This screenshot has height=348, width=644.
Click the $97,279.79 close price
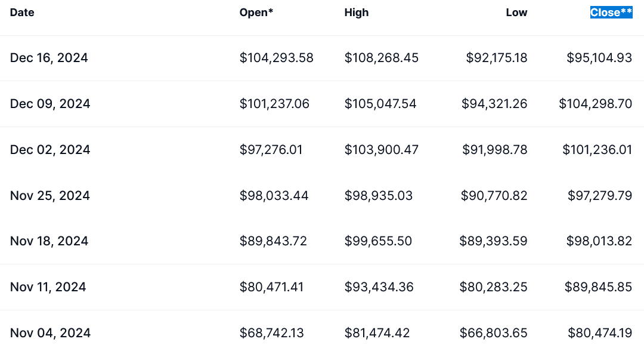(x=599, y=195)
